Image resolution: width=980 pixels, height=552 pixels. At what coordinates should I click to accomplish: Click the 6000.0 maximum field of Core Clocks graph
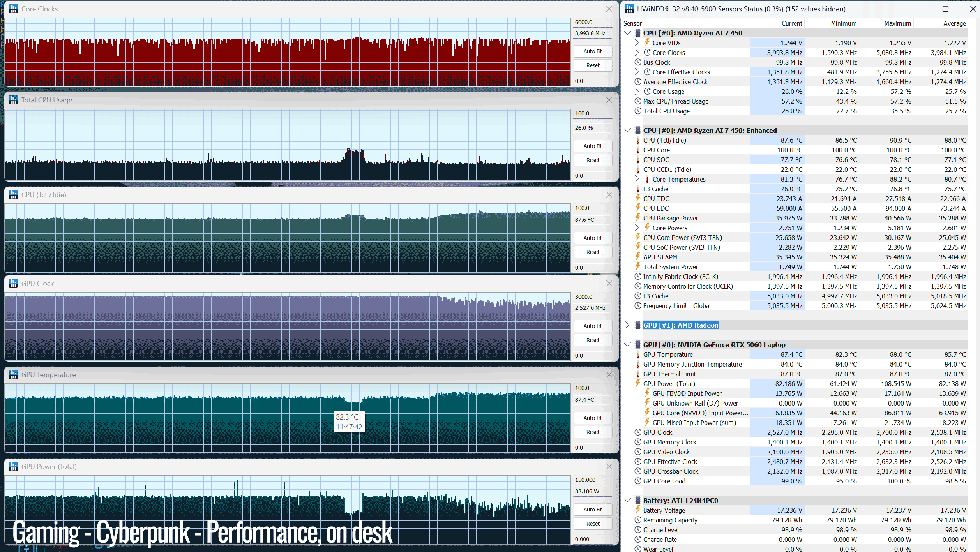click(593, 22)
